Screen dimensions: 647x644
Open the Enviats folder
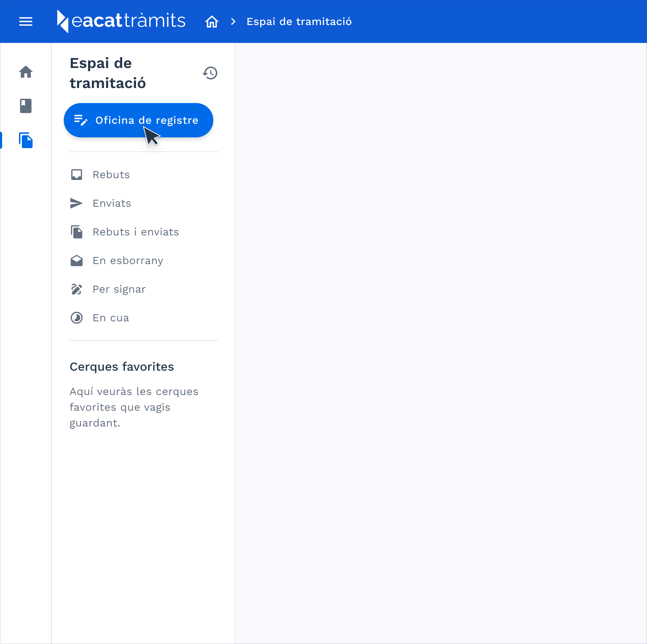point(112,203)
